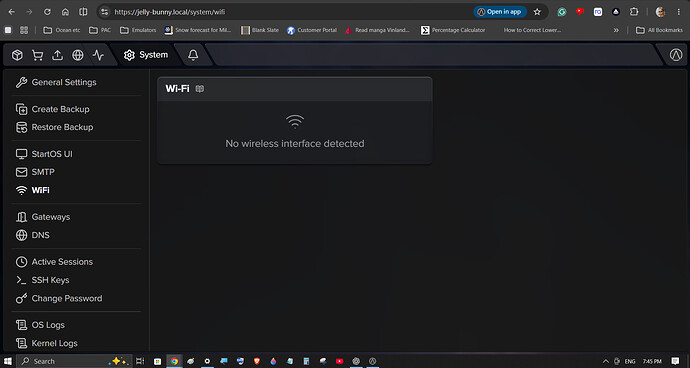Image resolution: width=690 pixels, height=368 pixels.
Task: Open the SMTP settings page
Action: (x=35, y=172)
